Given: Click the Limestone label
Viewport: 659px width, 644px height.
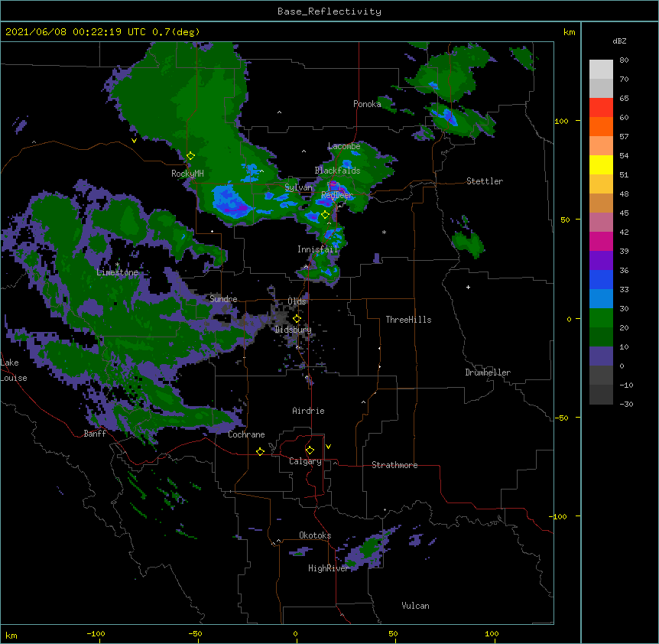Looking at the screenshot, I should click(x=117, y=272).
